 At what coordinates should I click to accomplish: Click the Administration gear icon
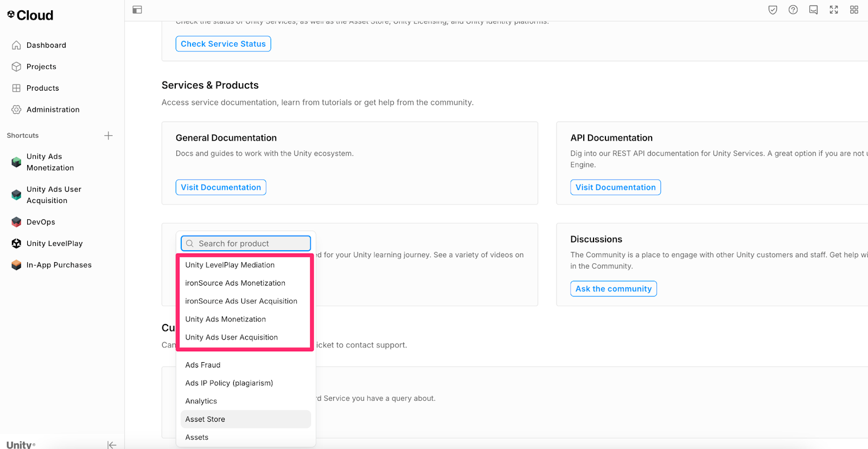coord(16,110)
